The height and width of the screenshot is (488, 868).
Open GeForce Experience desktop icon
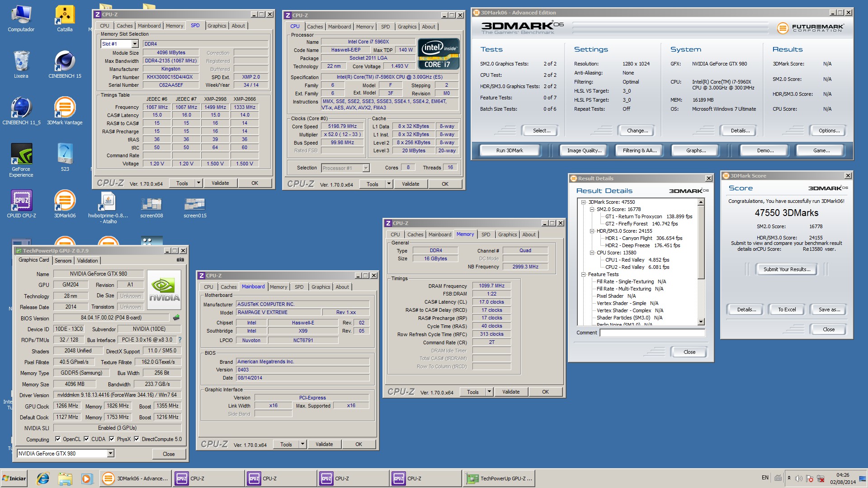[x=21, y=160]
